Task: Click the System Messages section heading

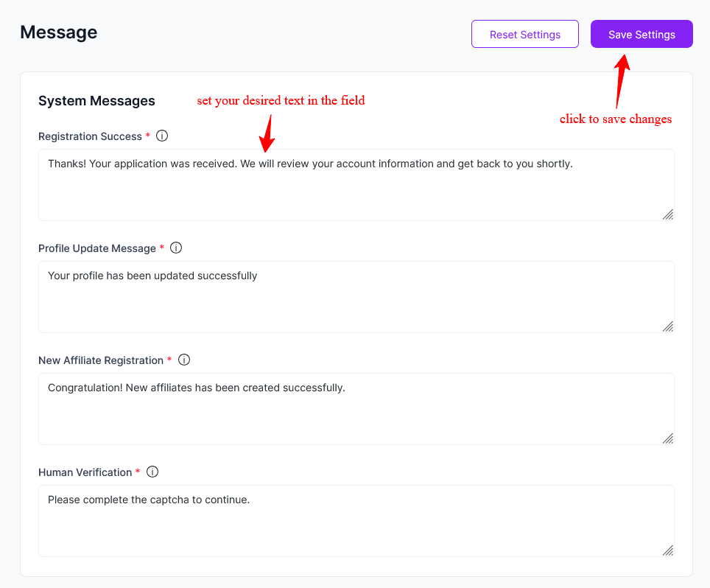Action: click(x=96, y=101)
